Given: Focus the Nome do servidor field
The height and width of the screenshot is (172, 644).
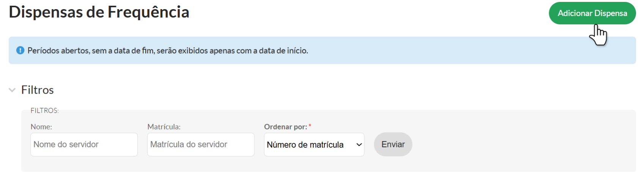Looking at the screenshot, I should click(84, 145).
